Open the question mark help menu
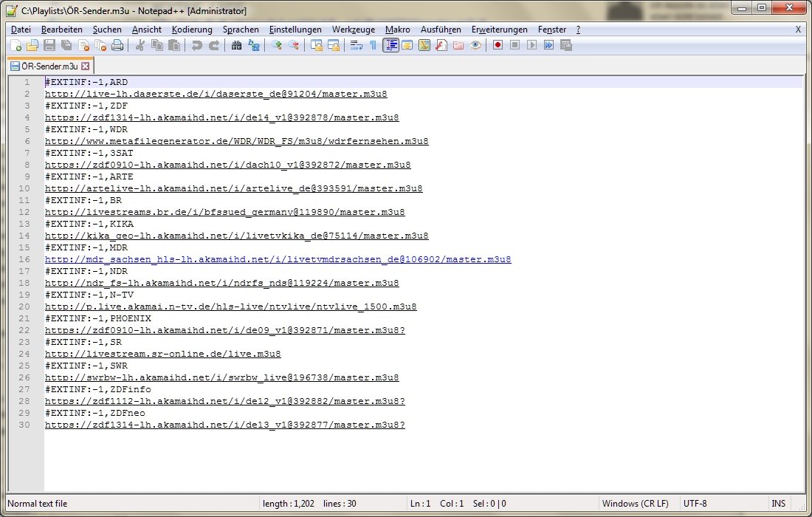The height and width of the screenshot is (517, 812). [x=578, y=30]
